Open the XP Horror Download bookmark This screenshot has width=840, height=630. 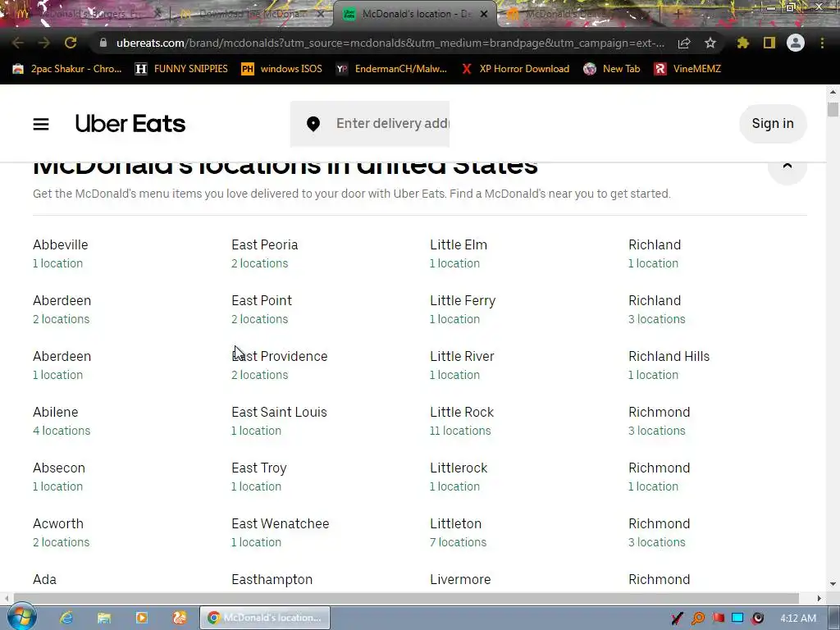click(x=515, y=69)
